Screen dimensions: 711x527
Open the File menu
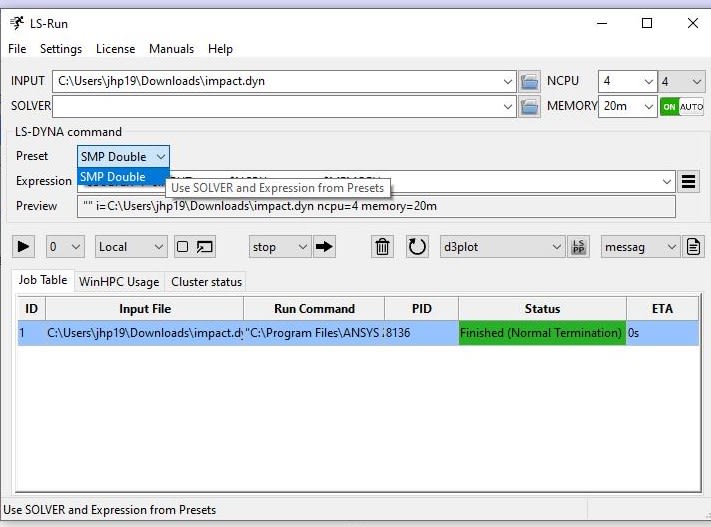pos(17,49)
